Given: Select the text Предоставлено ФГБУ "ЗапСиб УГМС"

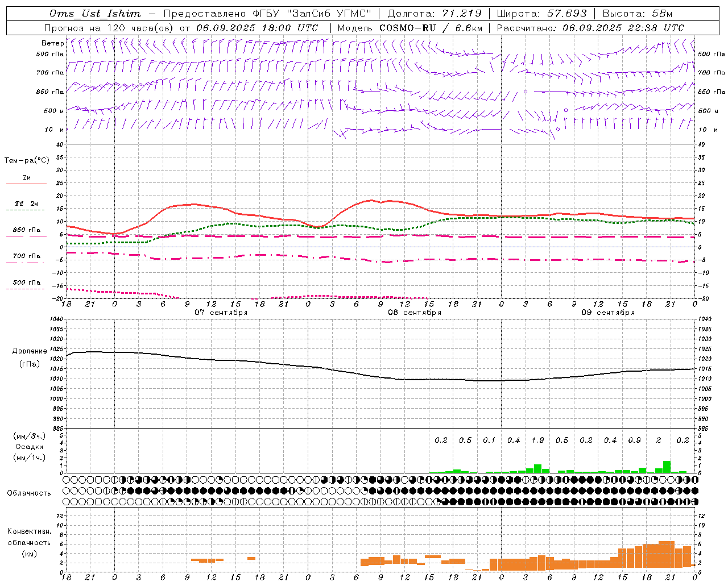Looking at the screenshot, I should coord(267,14).
